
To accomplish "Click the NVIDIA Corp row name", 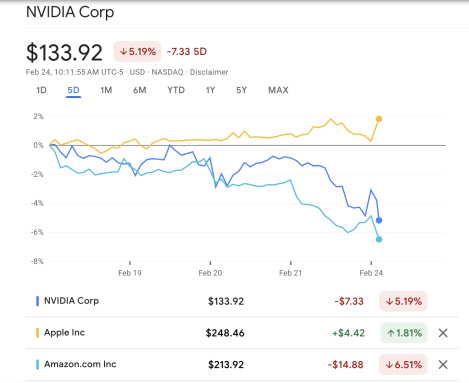I will (x=72, y=301).
